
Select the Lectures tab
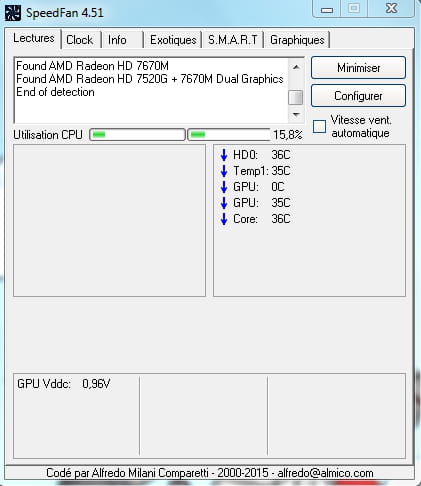tap(33, 38)
